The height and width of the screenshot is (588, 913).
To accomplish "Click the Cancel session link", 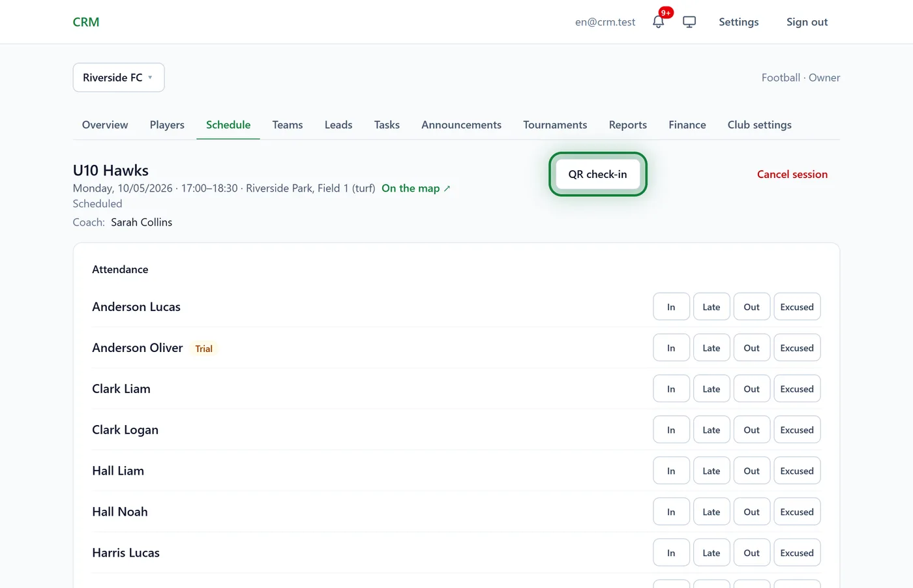I will [792, 174].
